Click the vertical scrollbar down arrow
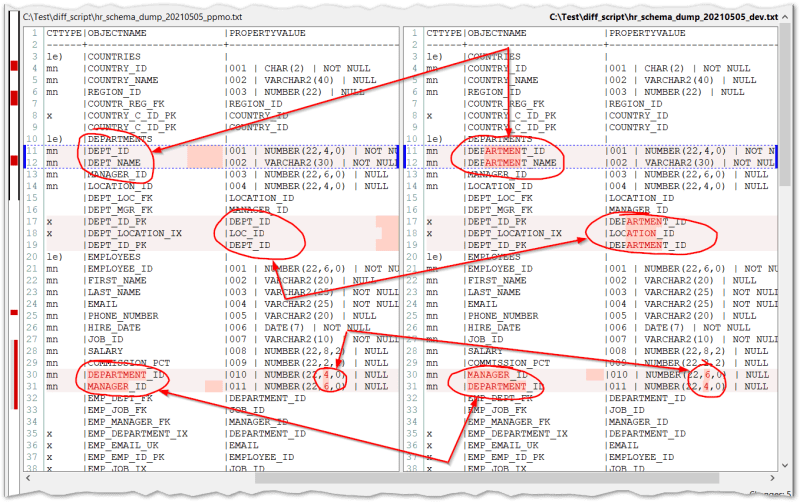This screenshot has height=503, width=800. tap(785, 465)
